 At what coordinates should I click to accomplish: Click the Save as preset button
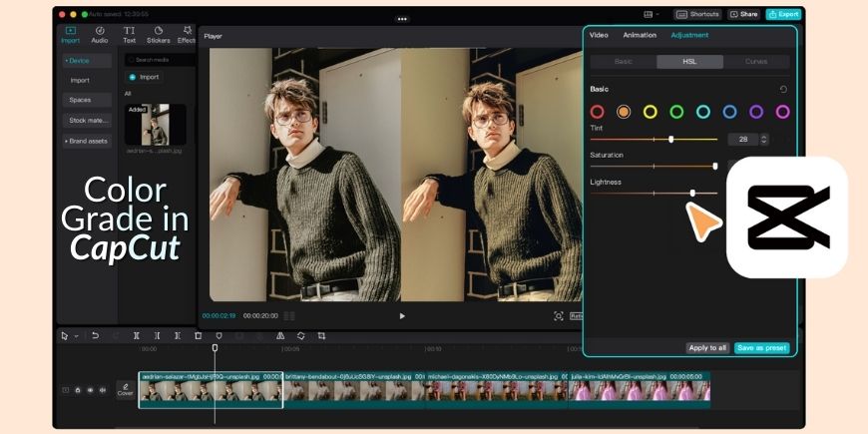pos(761,348)
